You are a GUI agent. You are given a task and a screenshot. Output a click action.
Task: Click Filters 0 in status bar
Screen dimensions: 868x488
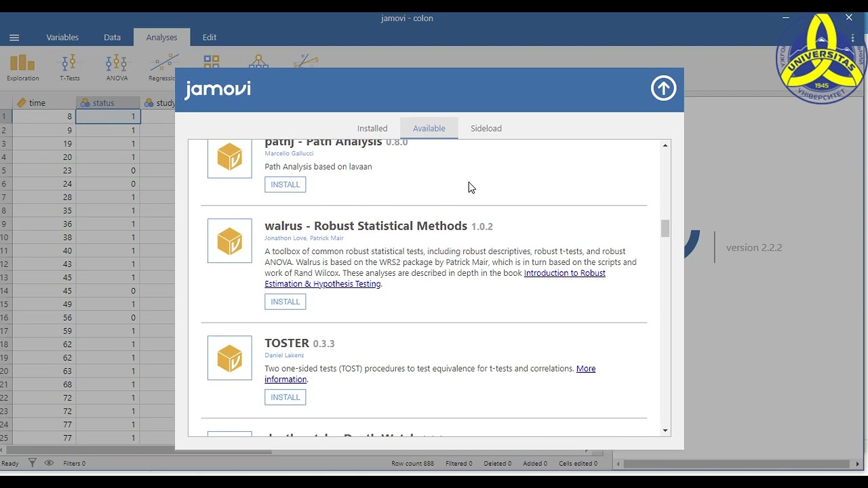pyautogui.click(x=75, y=464)
